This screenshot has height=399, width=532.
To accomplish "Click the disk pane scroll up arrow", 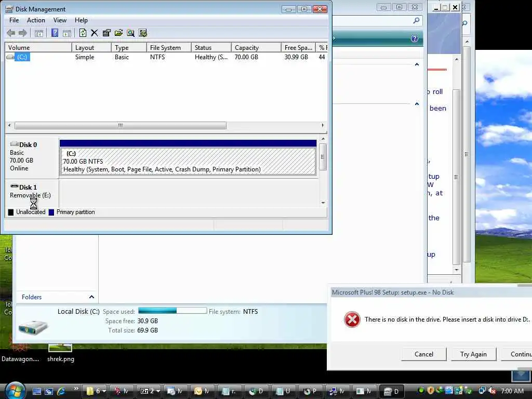I will (x=323, y=139).
